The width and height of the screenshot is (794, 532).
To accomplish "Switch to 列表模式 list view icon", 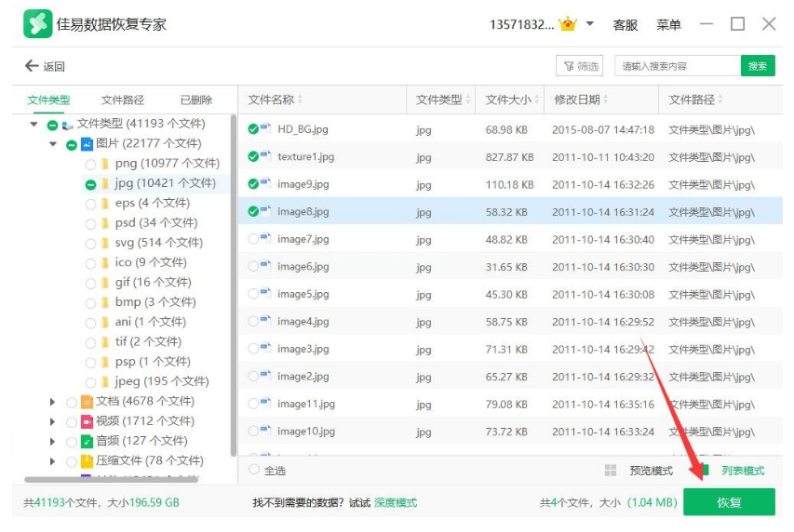I will click(705, 471).
